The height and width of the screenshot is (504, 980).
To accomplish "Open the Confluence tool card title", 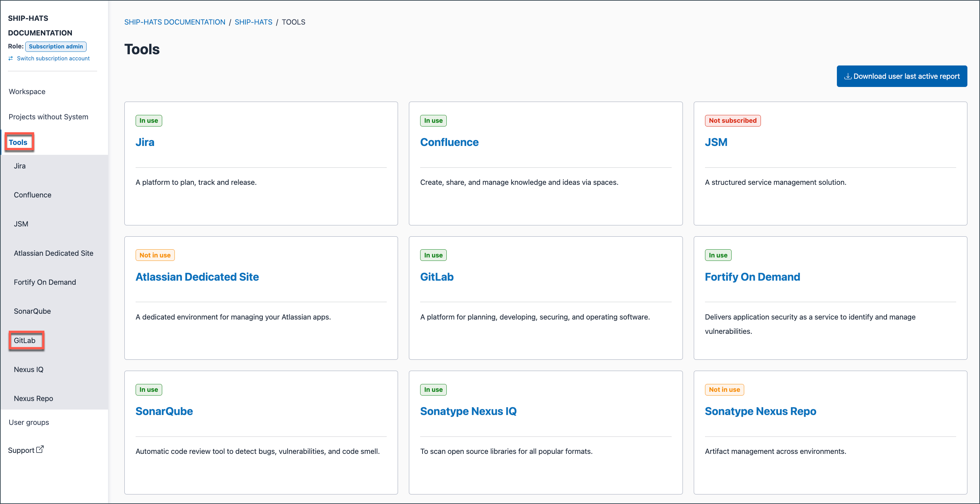I will (449, 143).
